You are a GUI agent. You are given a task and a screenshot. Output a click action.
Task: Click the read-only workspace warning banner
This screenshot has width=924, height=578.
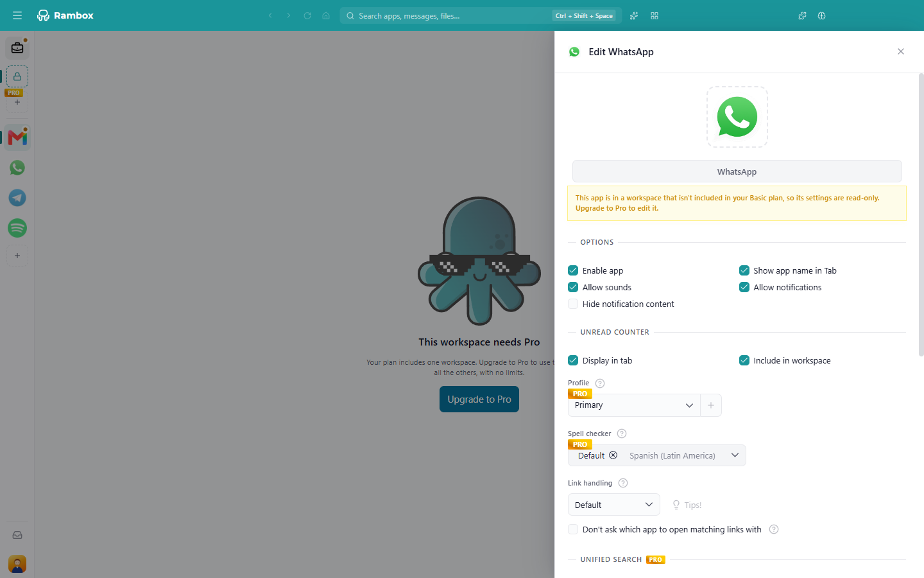(737, 203)
